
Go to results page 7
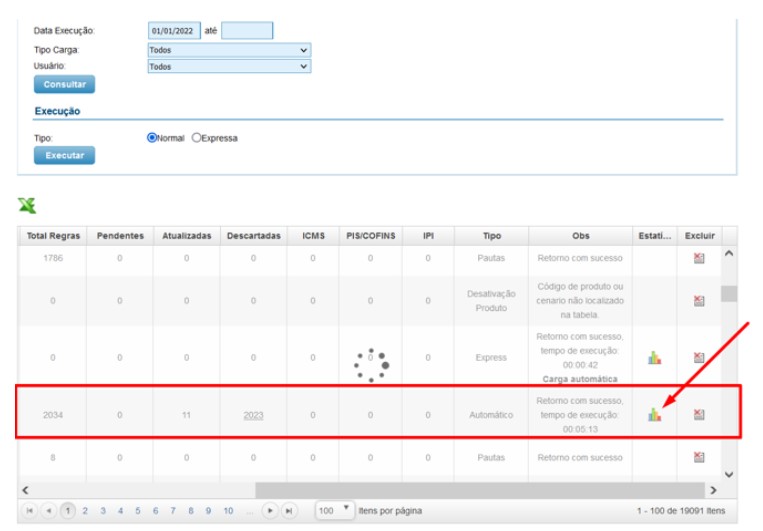click(x=173, y=511)
